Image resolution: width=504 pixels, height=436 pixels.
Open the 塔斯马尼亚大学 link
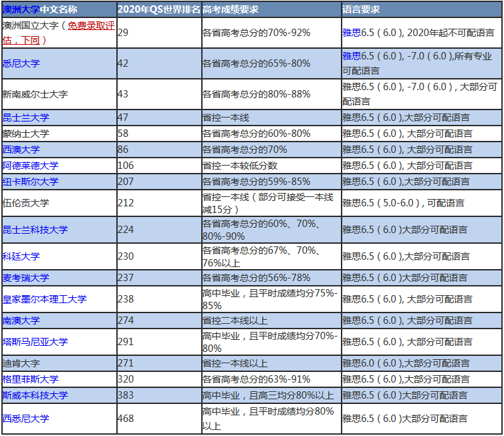[x=35, y=342]
